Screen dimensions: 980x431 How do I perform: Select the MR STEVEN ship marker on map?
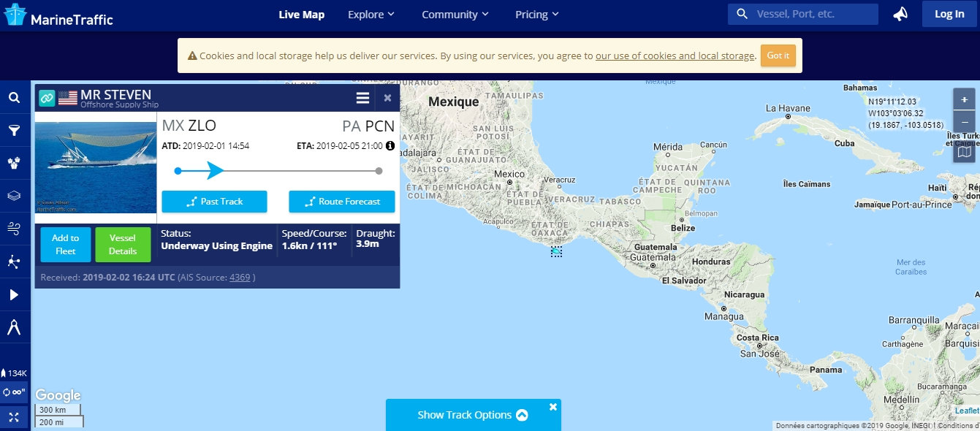click(556, 251)
